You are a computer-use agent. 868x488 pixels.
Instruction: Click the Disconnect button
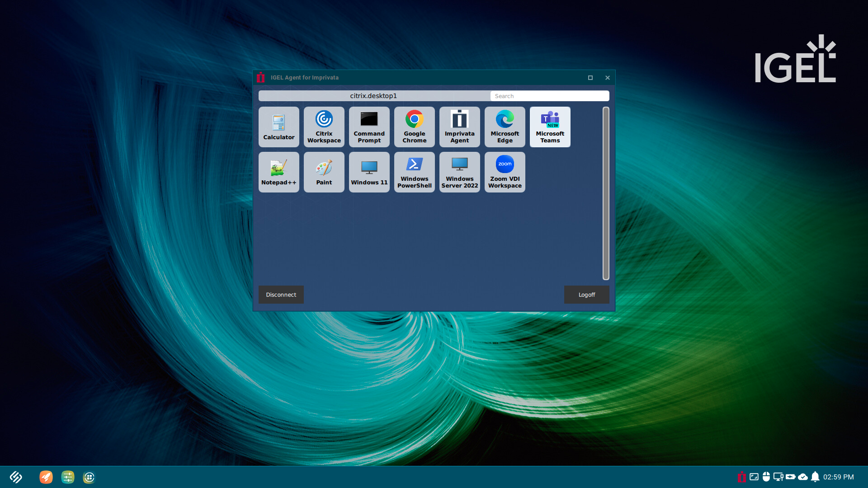(x=281, y=294)
